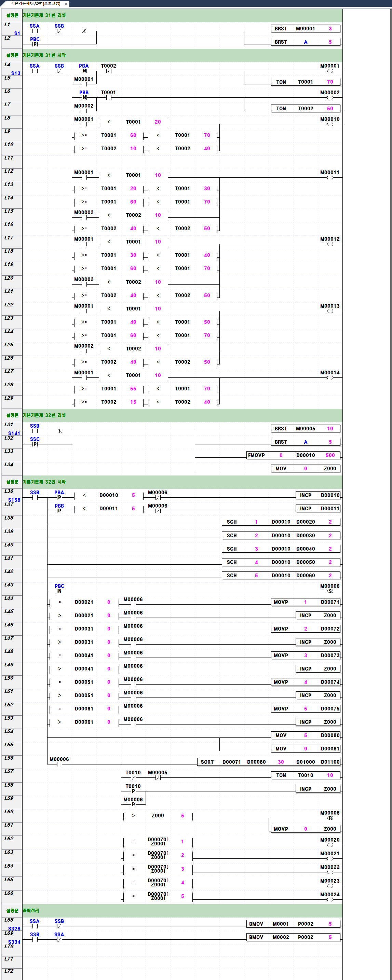Select the 출력정리 rung comment
The width and height of the screenshot is (392, 980).
(31, 910)
